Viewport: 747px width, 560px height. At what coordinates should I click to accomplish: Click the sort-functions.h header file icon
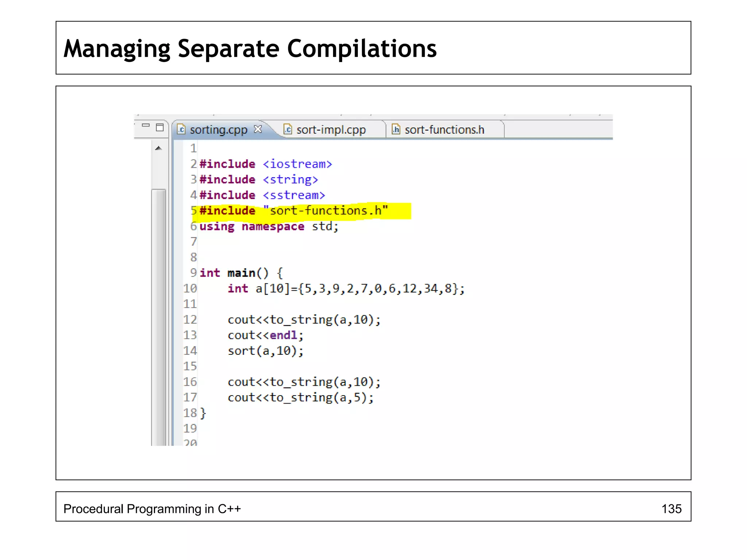(396, 129)
